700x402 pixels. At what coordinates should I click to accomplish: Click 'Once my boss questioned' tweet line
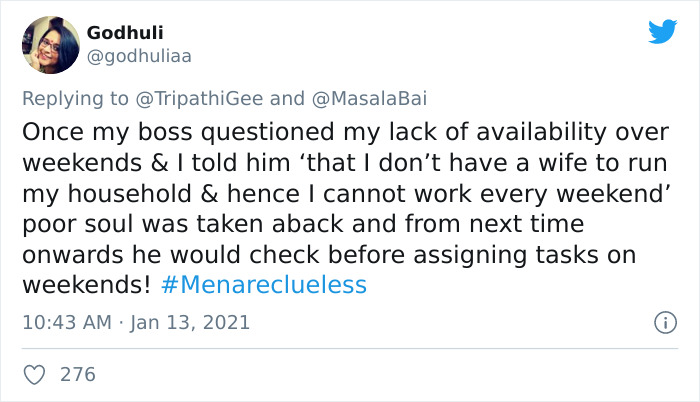pos(346,132)
